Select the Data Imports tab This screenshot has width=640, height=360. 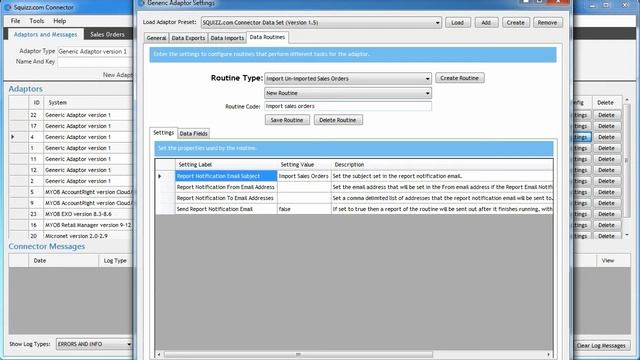click(227, 38)
